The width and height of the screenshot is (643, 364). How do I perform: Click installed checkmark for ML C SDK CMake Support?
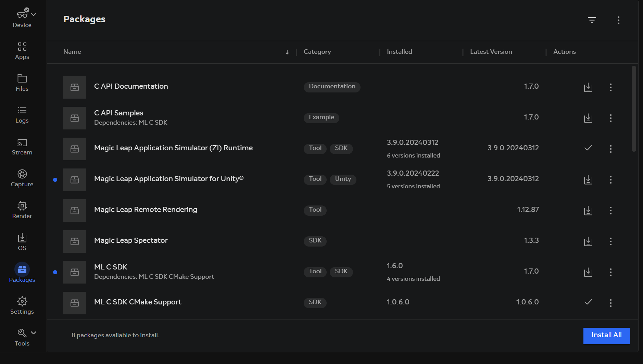(x=588, y=302)
